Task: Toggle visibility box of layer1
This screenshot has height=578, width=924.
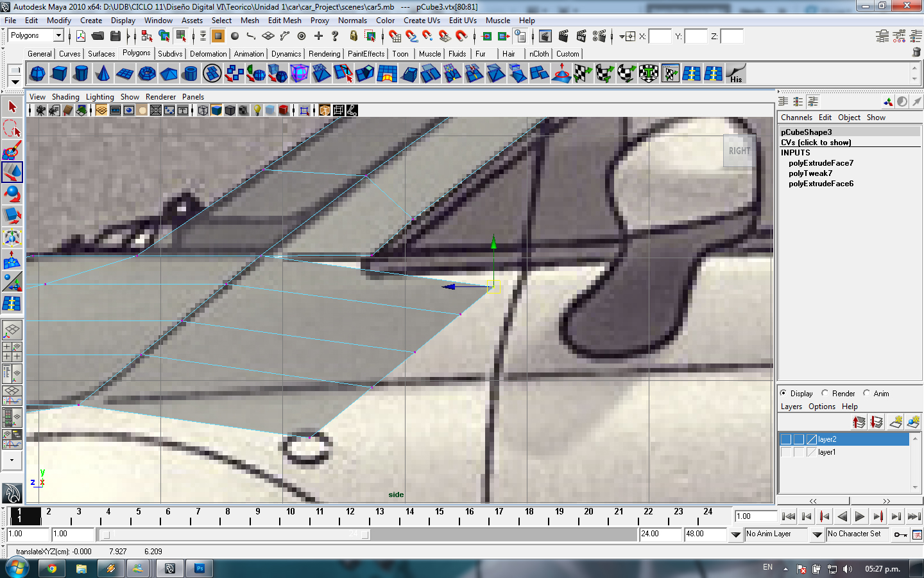Action: click(x=786, y=452)
